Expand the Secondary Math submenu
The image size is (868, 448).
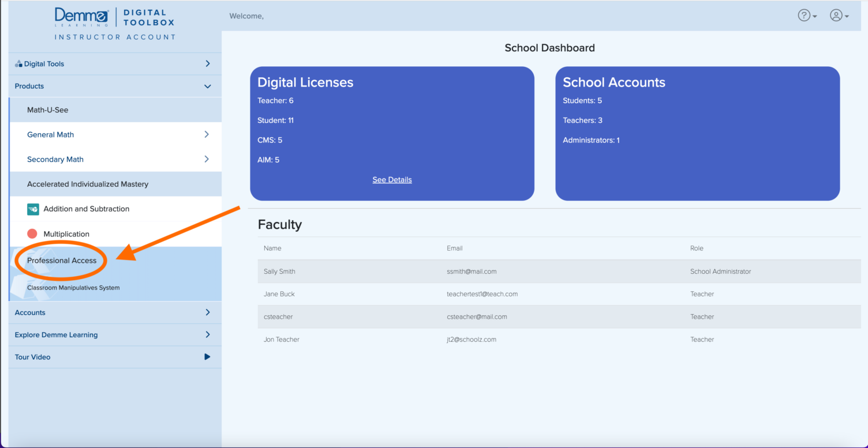[x=207, y=159]
